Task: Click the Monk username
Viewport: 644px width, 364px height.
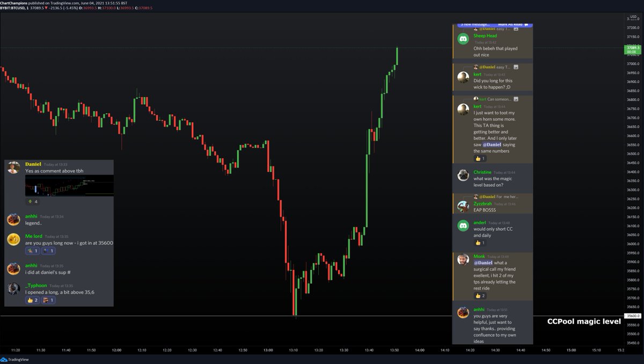Action: coord(479,257)
